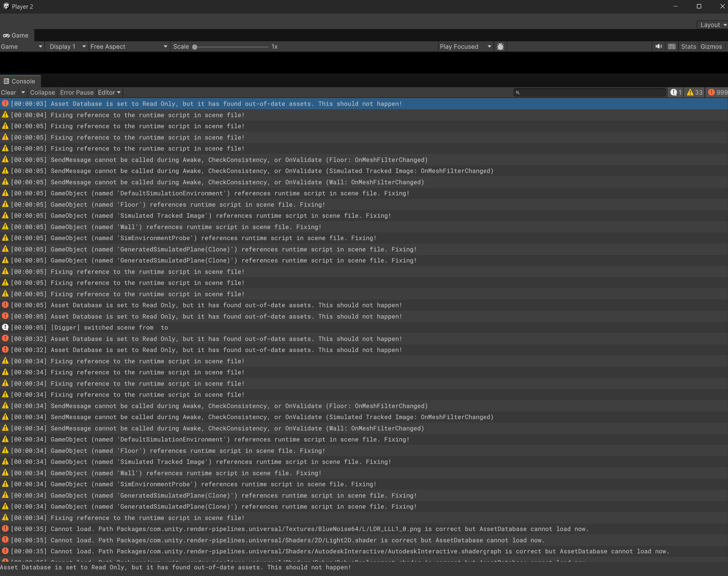
Task: Toggle warning message filter showing 33
Action: click(694, 92)
